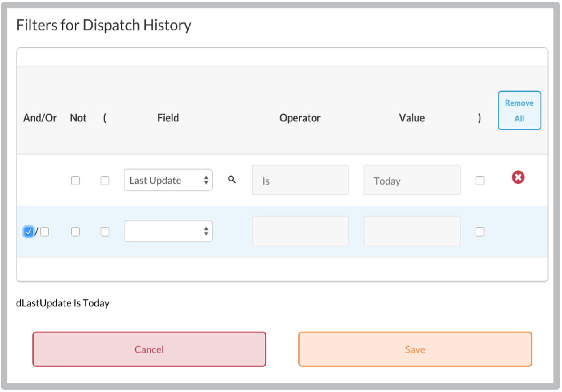The height and width of the screenshot is (392, 562).
Task: Click the Field column header
Action: click(168, 118)
